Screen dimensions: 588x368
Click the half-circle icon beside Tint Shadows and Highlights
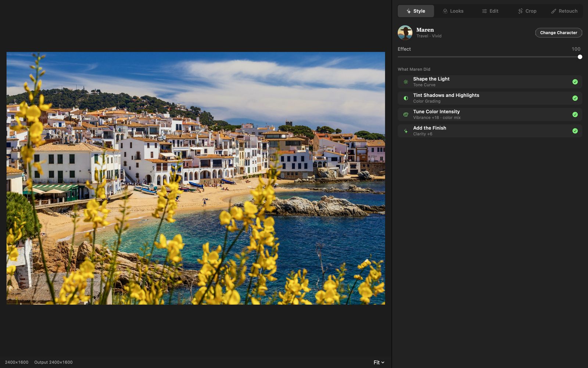pyautogui.click(x=406, y=98)
